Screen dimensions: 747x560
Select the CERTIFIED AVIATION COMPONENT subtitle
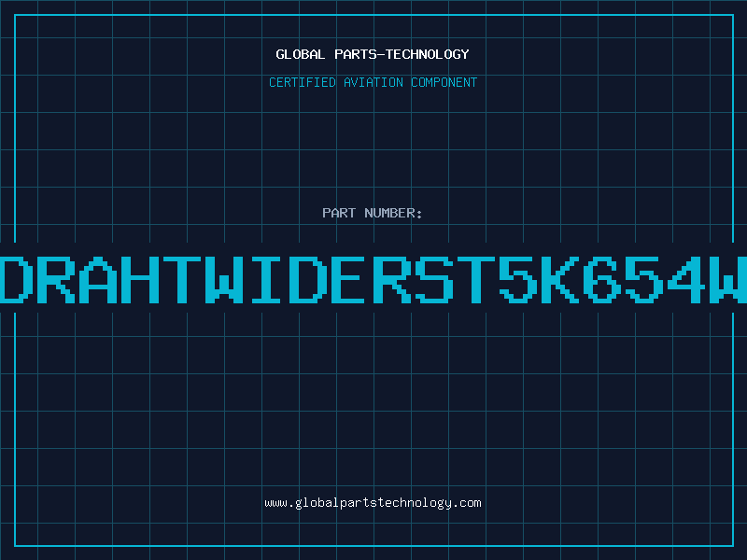point(373,82)
